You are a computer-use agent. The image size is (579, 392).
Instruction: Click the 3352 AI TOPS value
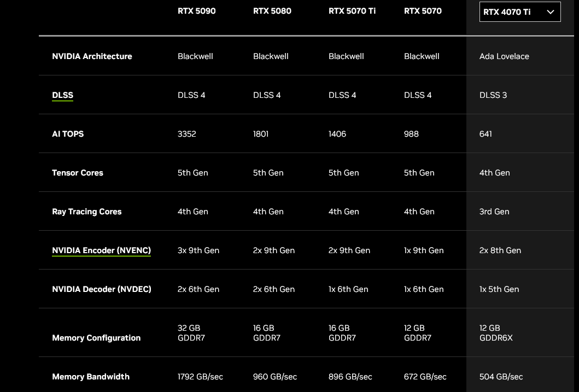tap(186, 134)
